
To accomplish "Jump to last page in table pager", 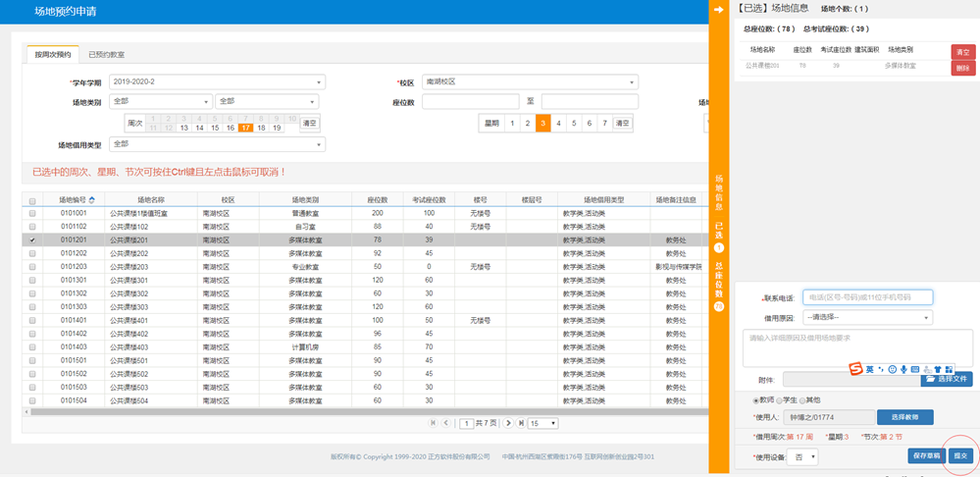I will click(521, 423).
